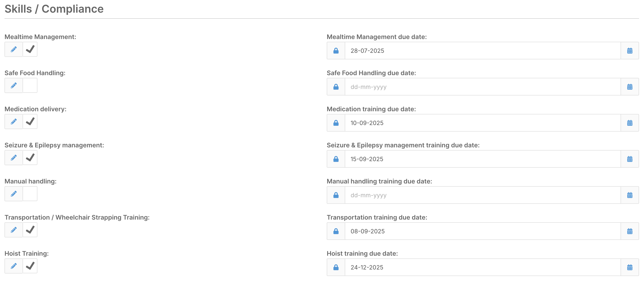Tick the Safe Food Handling checkbox
This screenshot has width=644, height=283.
(30, 85)
